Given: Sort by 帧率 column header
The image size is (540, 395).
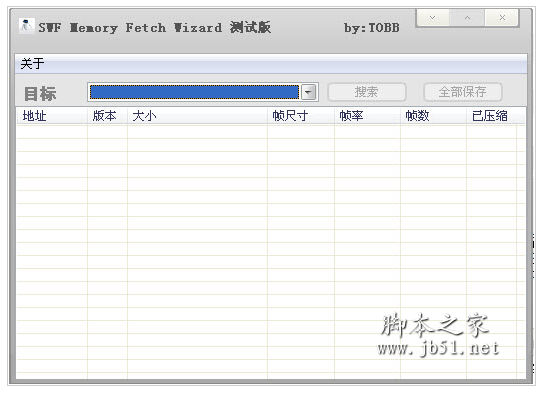Looking at the screenshot, I should coord(367,116).
